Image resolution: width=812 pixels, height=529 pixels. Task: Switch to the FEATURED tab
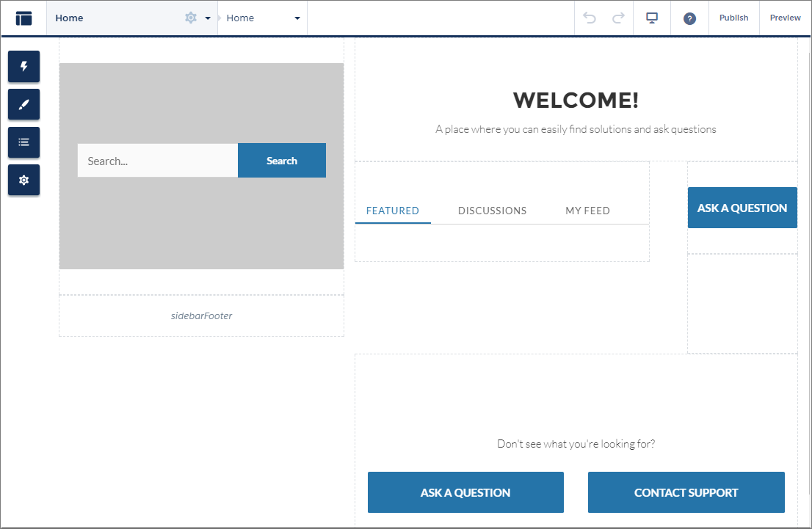[x=393, y=211]
